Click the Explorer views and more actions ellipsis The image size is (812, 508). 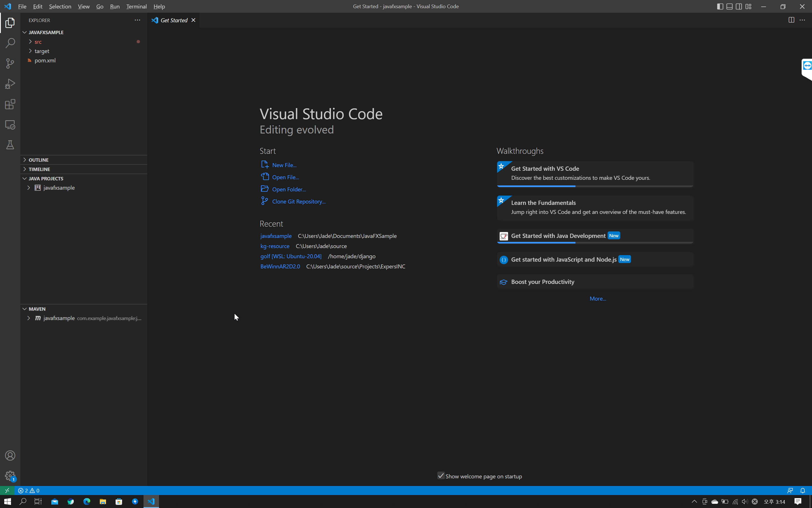coord(137,20)
